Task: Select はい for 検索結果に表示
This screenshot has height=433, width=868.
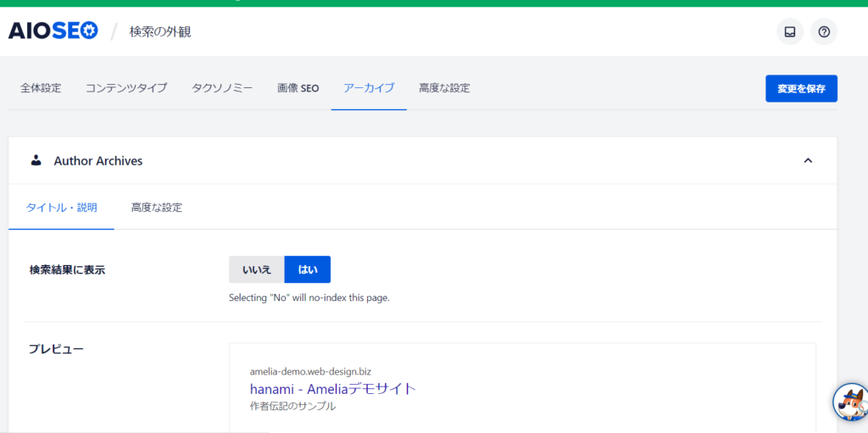Action: (x=307, y=269)
